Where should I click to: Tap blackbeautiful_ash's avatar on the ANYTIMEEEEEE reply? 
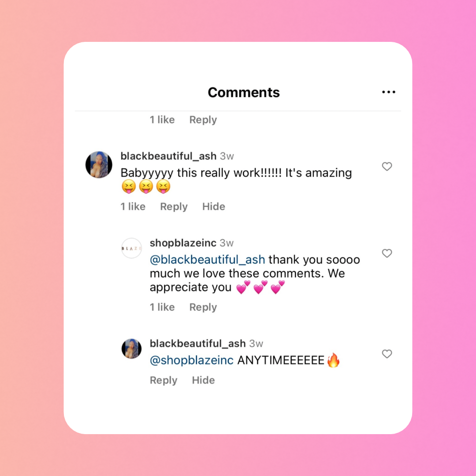click(131, 349)
